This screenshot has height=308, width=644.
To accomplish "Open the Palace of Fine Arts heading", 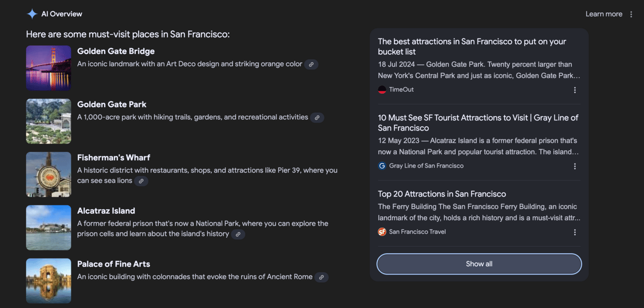I will [114, 264].
